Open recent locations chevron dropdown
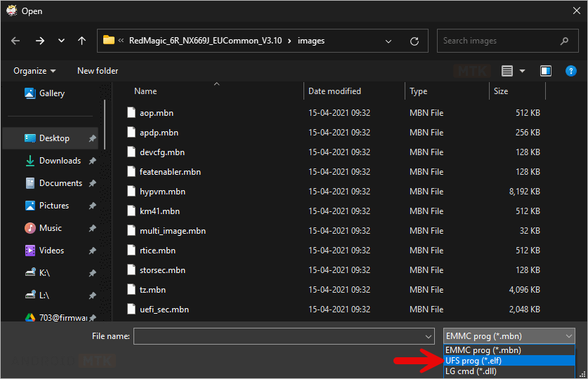The image size is (588, 379). pos(62,41)
